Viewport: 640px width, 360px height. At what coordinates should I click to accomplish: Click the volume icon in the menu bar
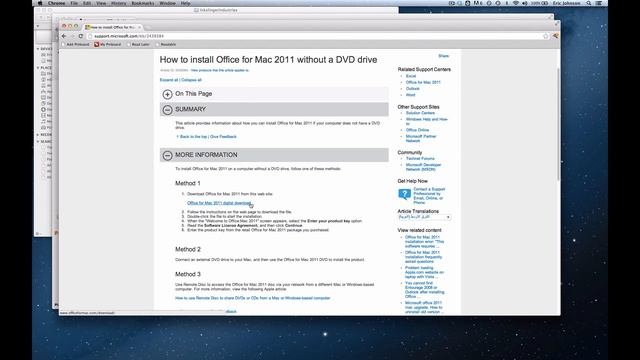click(x=524, y=3)
